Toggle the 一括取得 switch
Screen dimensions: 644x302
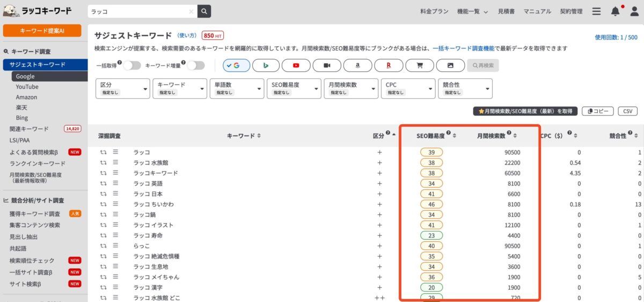[132, 66]
